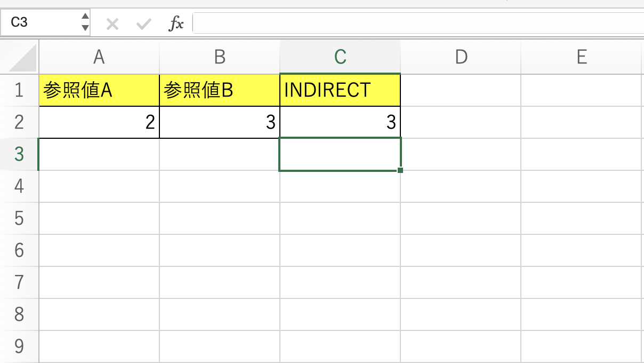Click the green fill handle on cell C3
Viewport: 644px width, 363px height.
click(x=399, y=170)
